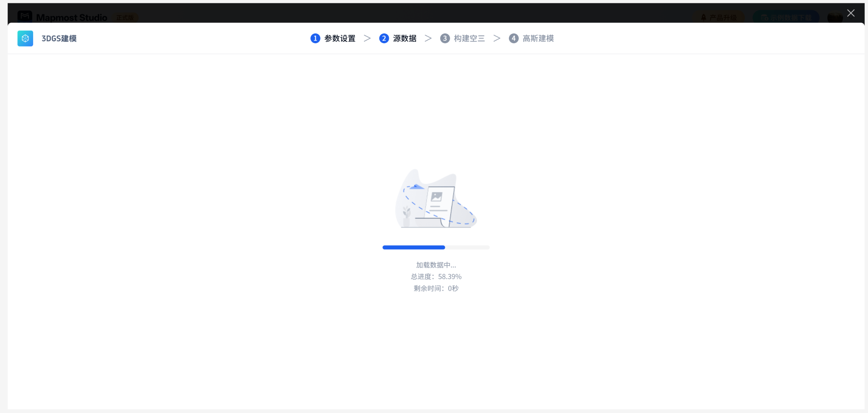Viewport: 868px width, 413px height.
Task: Jump to the 高斯建模 step label
Action: pos(538,39)
